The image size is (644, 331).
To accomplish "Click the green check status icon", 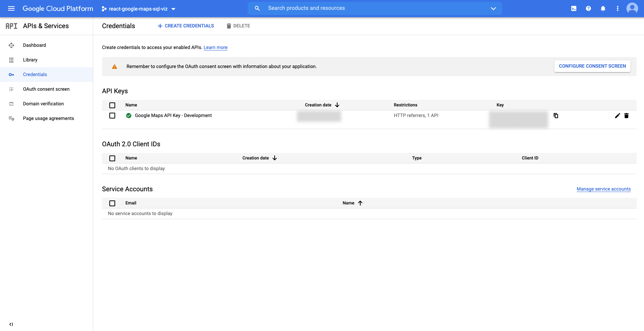I will point(129,116).
